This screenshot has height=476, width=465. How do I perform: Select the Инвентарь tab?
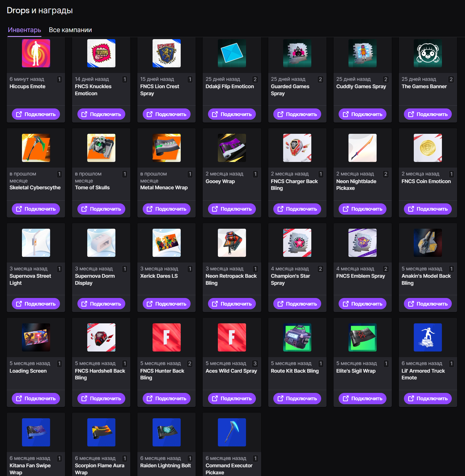coord(24,30)
